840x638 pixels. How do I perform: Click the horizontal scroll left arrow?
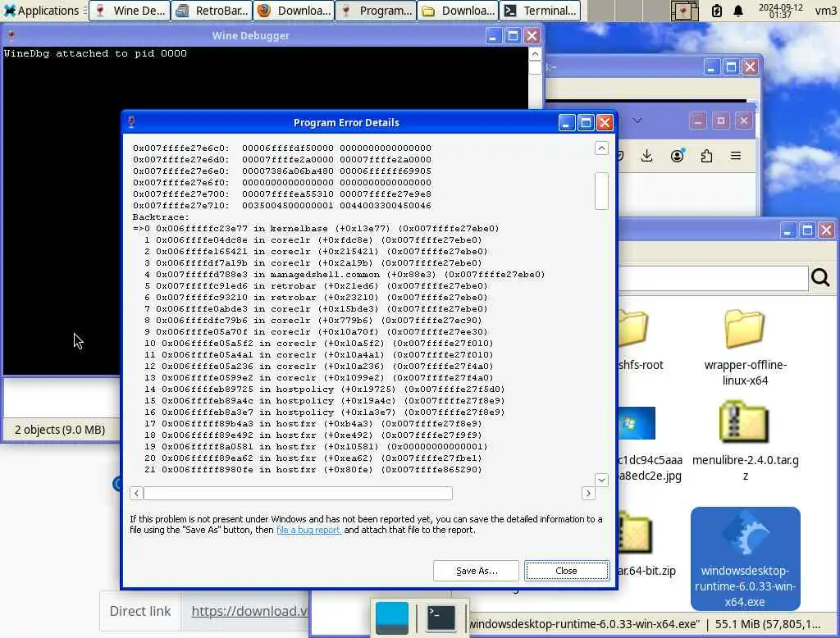tap(137, 494)
